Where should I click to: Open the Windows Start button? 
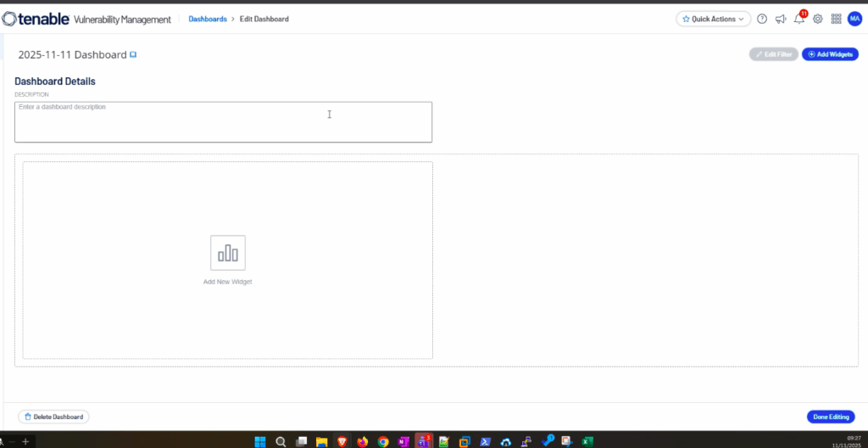[259, 441]
